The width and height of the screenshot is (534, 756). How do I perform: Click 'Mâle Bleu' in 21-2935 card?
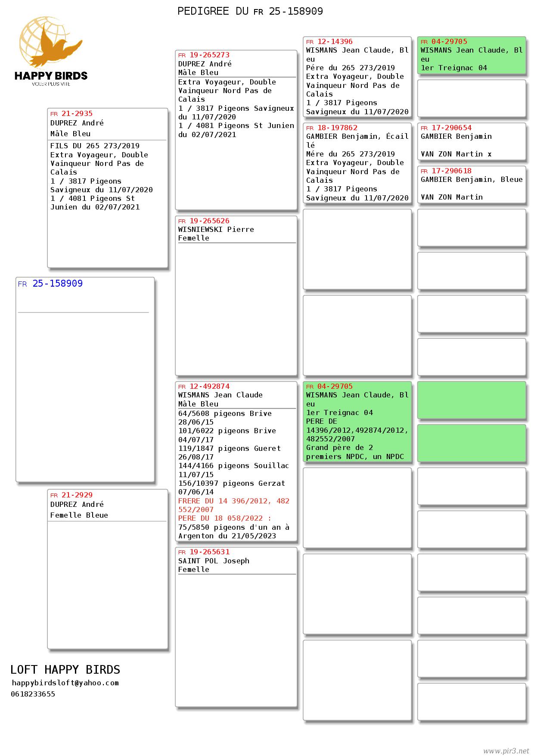pos(71,134)
